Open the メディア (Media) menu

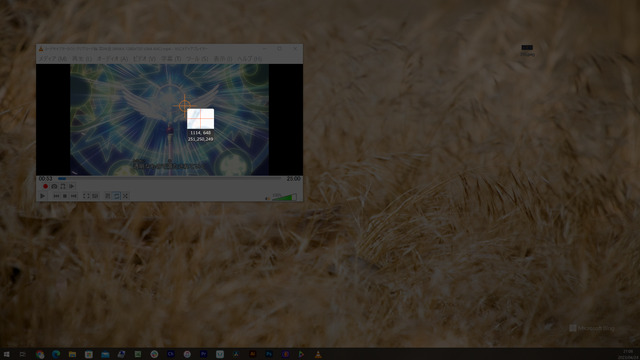pyautogui.click(x=53, y=59)
